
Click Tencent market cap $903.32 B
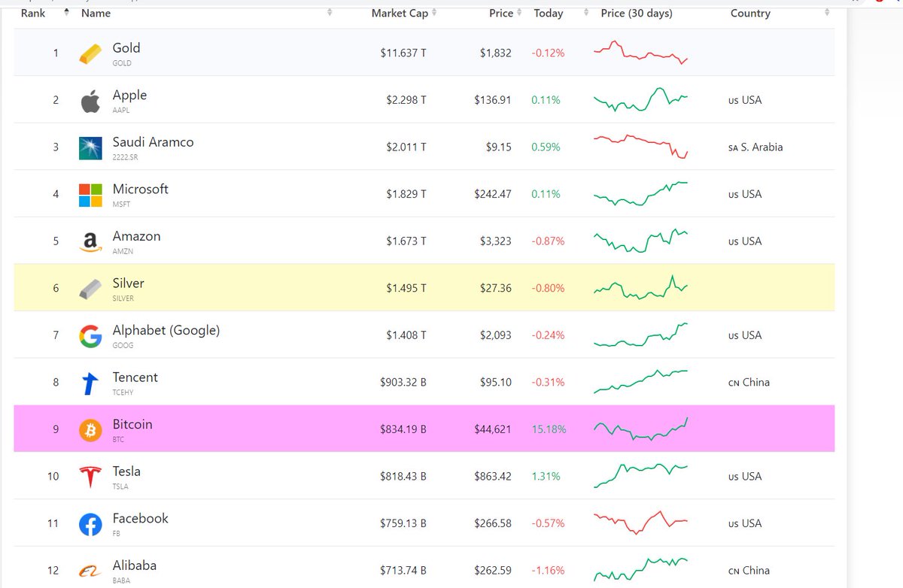pos(403,383)
